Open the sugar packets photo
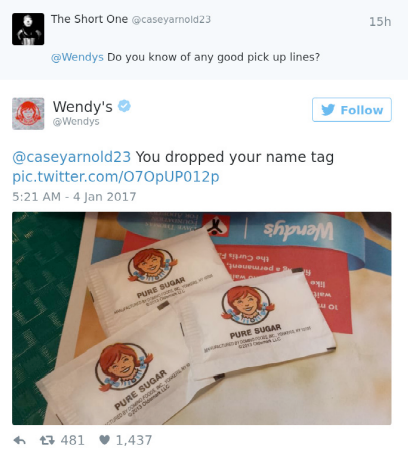The width and height of the screenshot is (408, 456). [x=202, y=318]
